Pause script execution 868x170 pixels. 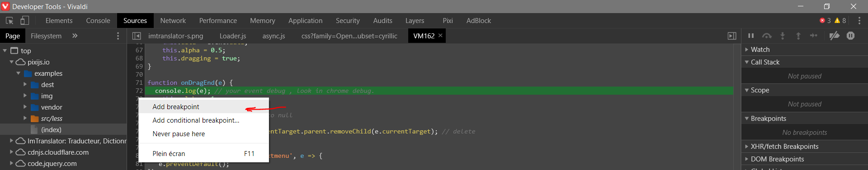(x=751, y=36)
